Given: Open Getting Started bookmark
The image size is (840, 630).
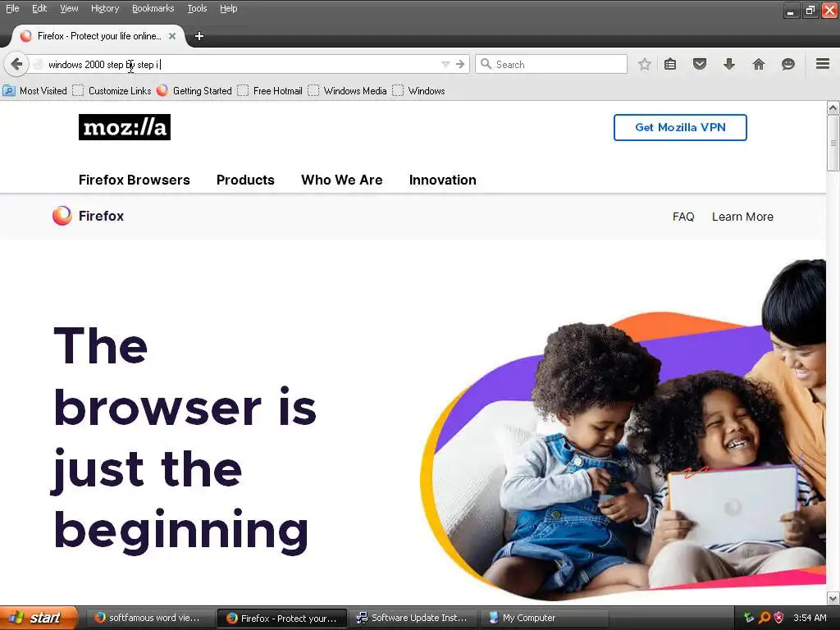Looking at the screenshot, I should [x=194, y=90].
